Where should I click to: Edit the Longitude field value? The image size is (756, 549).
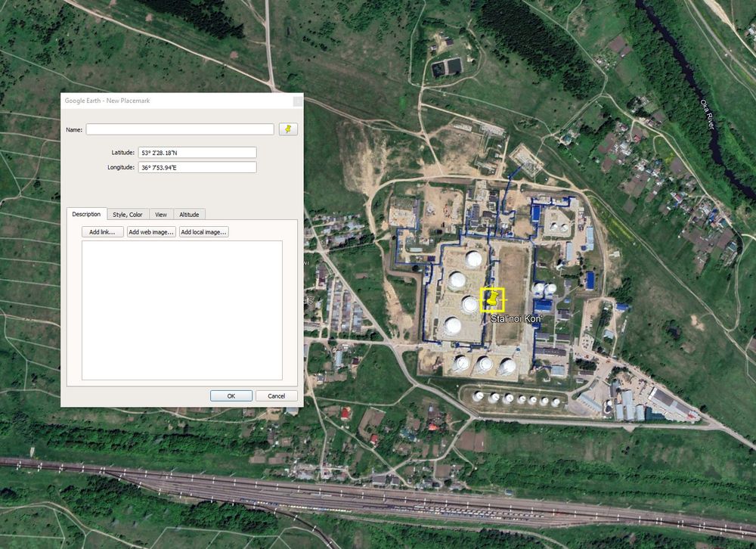pos(197,167)
